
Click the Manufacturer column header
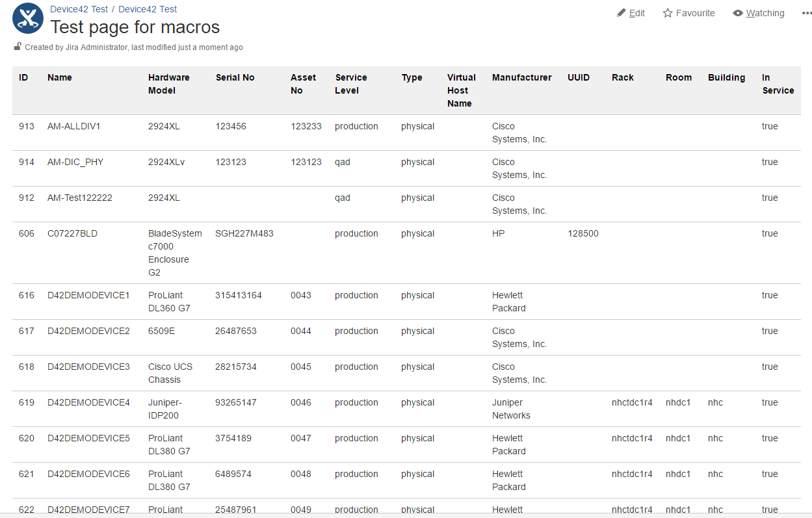click(521, 77)
